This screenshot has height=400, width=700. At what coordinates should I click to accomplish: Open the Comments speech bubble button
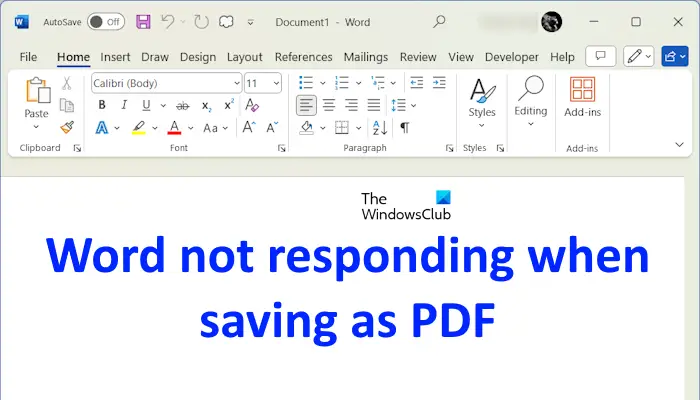pyautogui.click(x=600, y=56)
